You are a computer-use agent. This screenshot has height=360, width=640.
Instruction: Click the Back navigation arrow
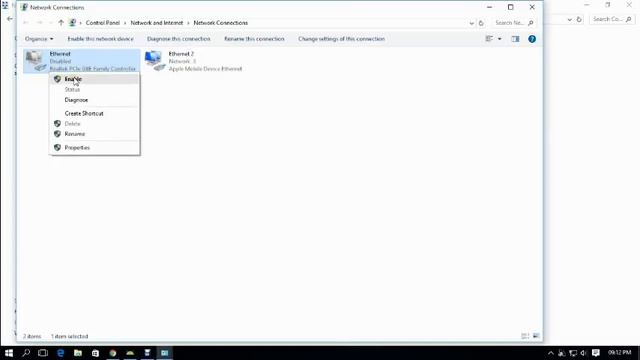pos(26,23)
